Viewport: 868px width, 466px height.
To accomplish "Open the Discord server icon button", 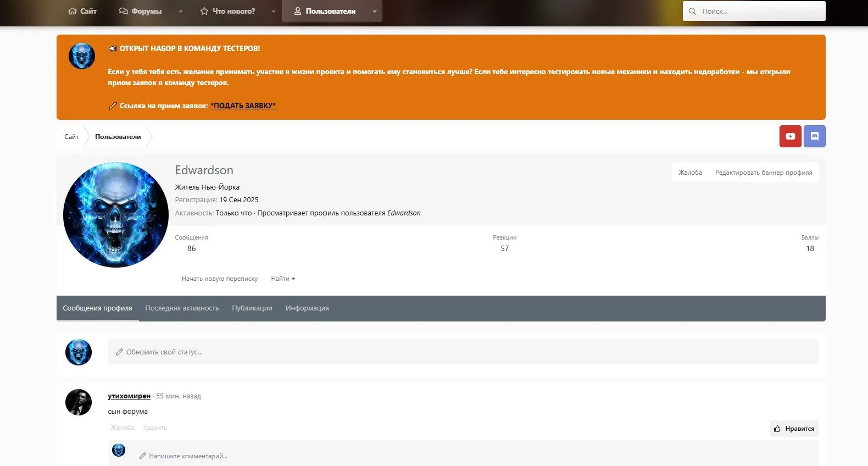I will pyautogui.click(x=814, y=136).
